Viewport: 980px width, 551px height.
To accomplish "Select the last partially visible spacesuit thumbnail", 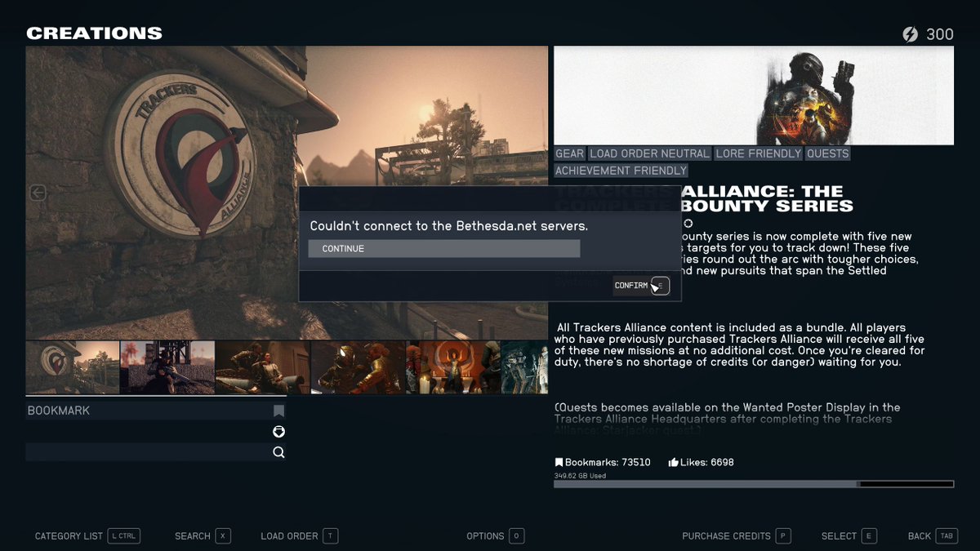I will pyautogui.click(x=524, y=367).
